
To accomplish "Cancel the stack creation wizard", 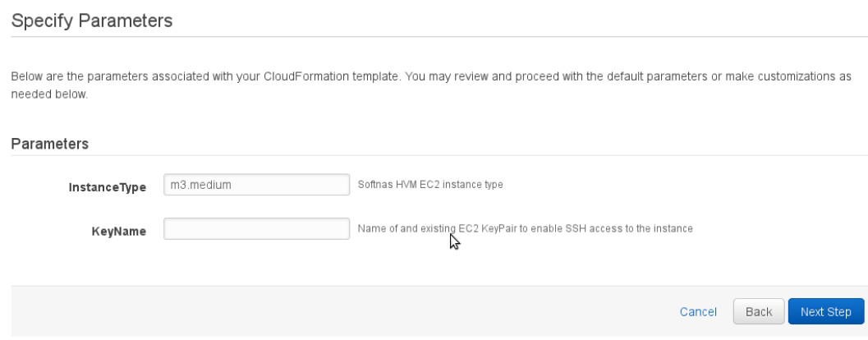I will 698,312.
